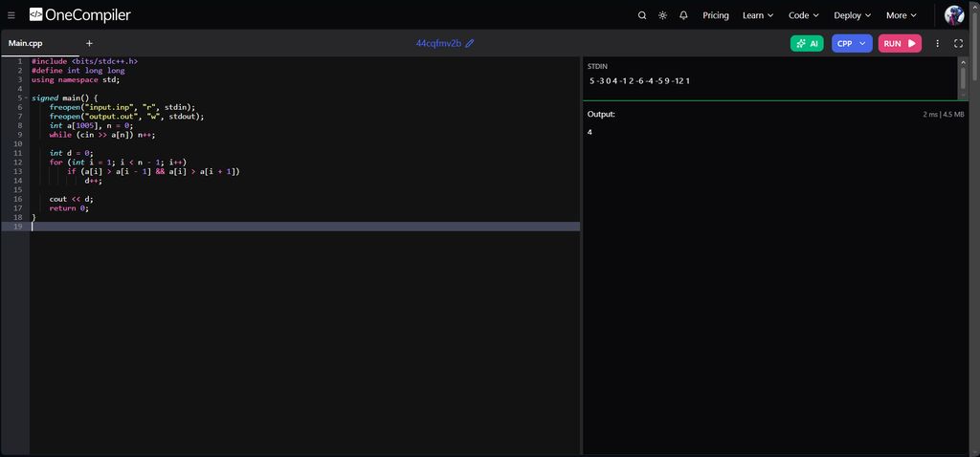Screen dimensions: 980x457
Task: Open the AI assistant button
Action: 807,43
